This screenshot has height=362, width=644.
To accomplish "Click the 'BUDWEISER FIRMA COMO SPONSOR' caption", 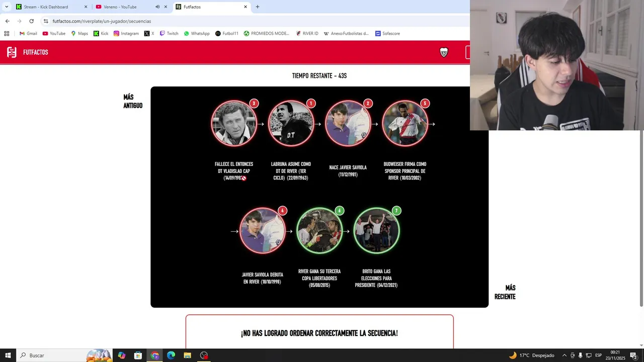I will coord(405,171).
